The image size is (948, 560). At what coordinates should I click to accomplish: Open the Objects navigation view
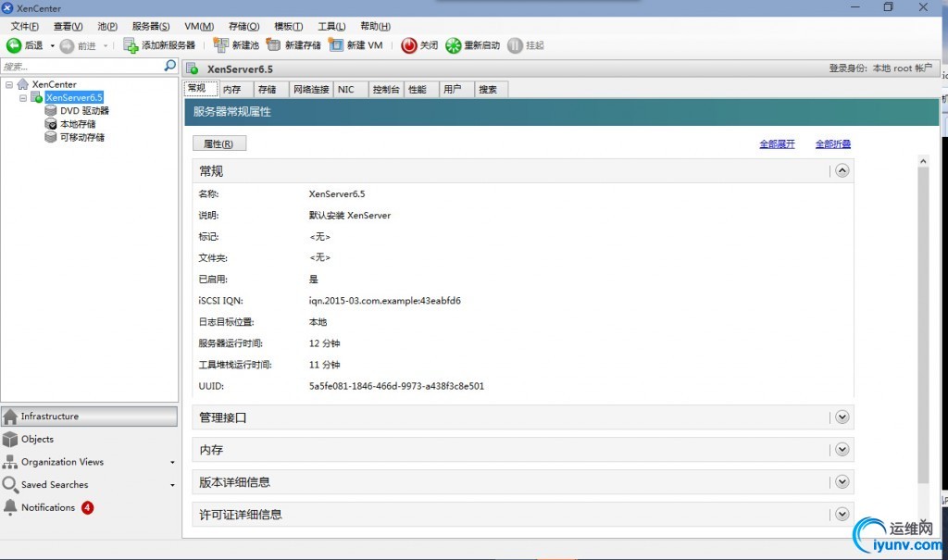point(90,439)
